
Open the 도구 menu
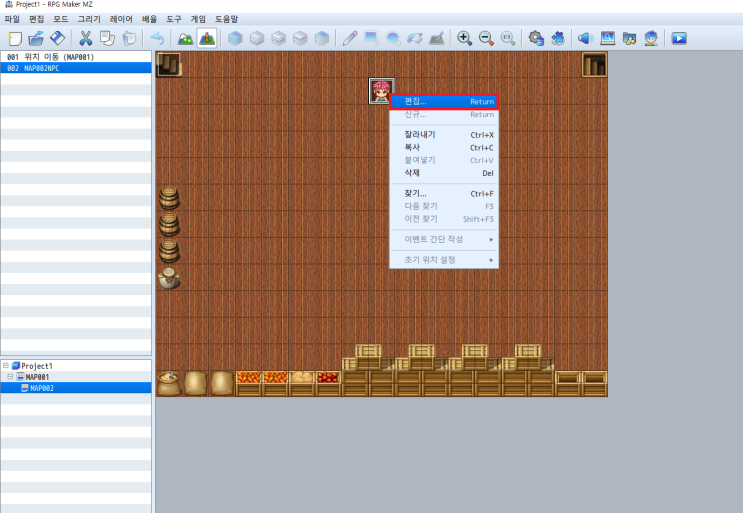tap(173, 19)
